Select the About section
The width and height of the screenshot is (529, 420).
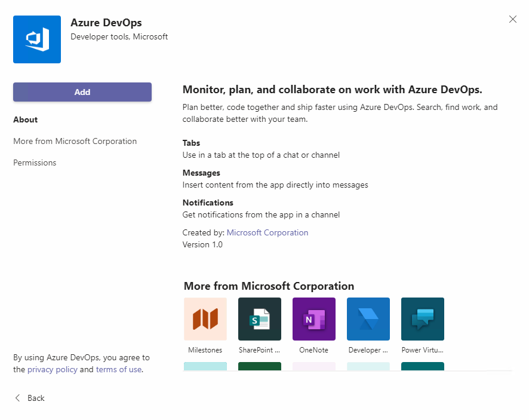coord(25,119)
